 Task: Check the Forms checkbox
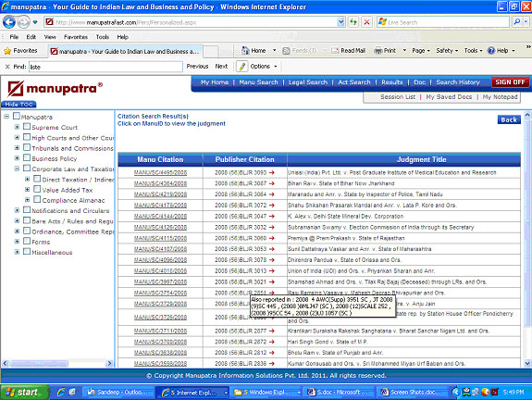coord(27,241)
